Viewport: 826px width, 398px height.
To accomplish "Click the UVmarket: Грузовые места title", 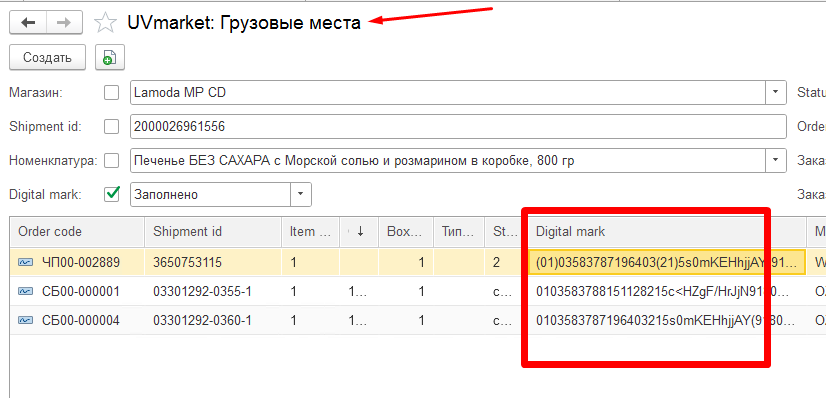I will coord(244,23).
